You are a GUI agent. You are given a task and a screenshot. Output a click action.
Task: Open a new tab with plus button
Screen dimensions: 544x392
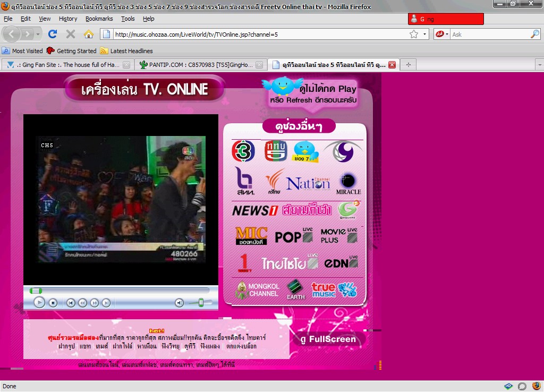pos(409,65)
